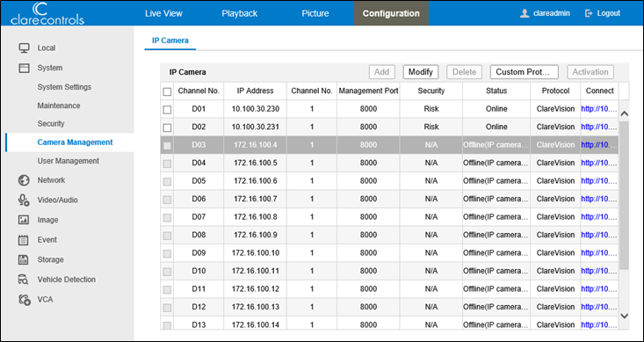Click IP address 10.100.30.230 cell
644x342 pixels.
(x=256, y=109)
